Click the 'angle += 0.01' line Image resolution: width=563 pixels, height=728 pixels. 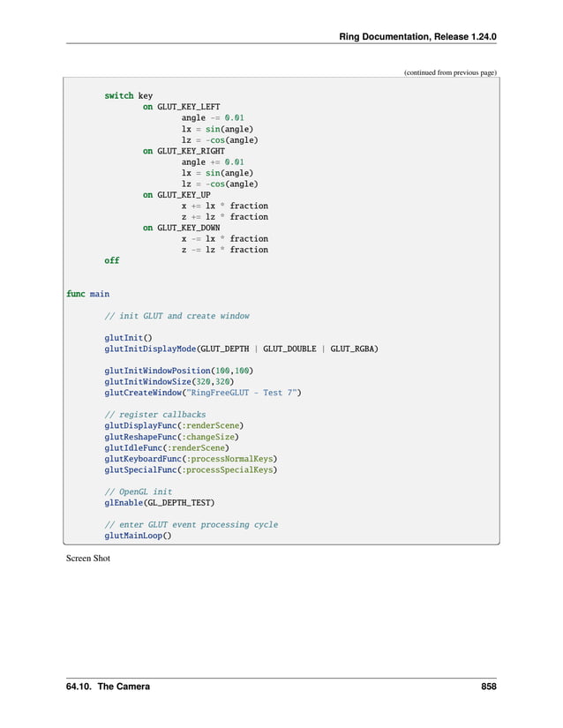point(213,162)
